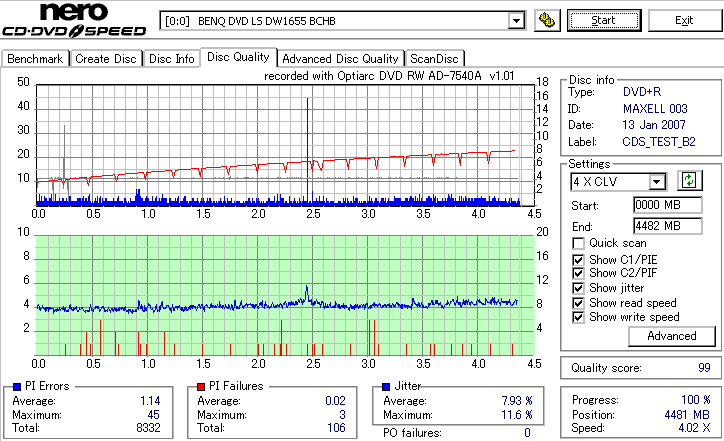The width and height of the screenshot is (724, 441).
Task: Click the Progress value 100 %
Action: tap(696, 400)
